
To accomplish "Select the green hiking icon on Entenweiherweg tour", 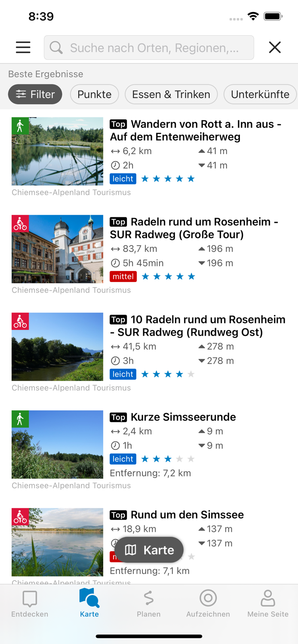I will [20, 126].
